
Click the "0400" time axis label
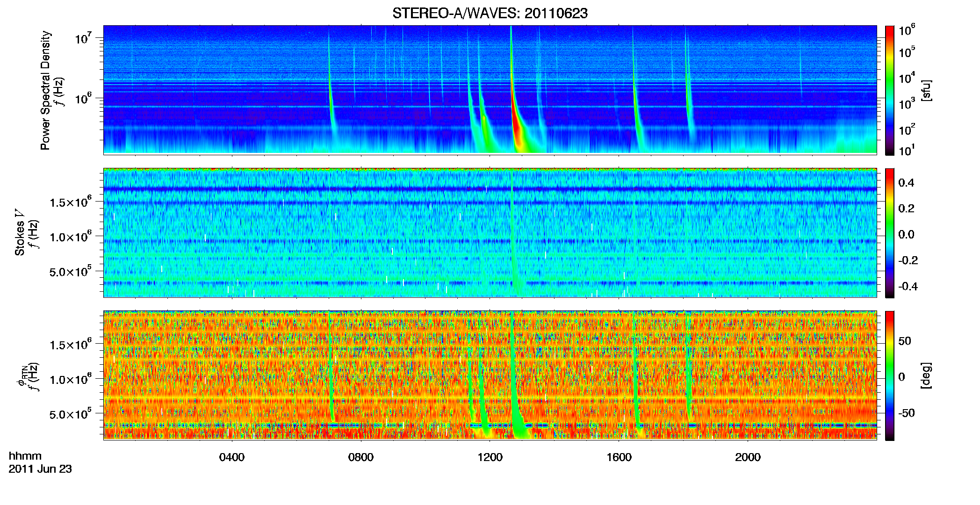coord(232,457)
